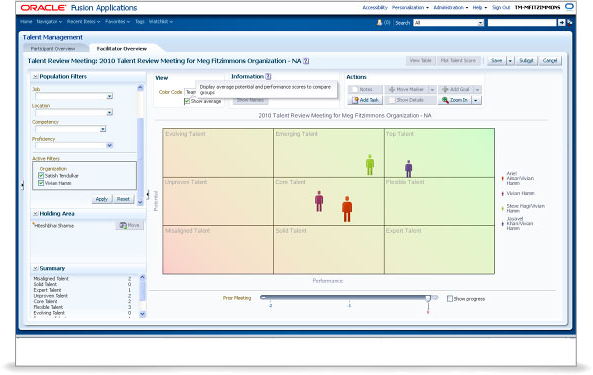Open the Personalization menu
The width and height of the screenshot is (593, 375).
pos(410,8)
